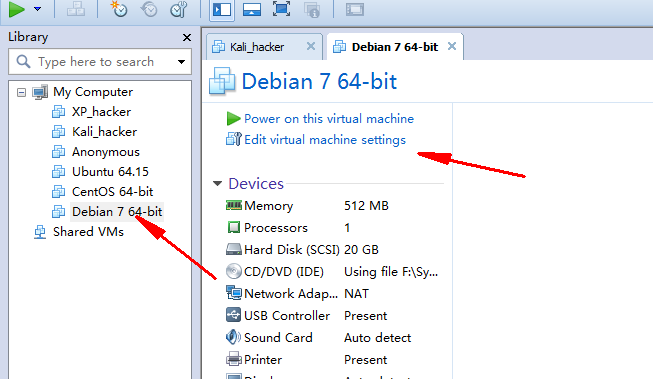Revert to snapshot using the toolbar clock icon

click(x=149, y=9)
